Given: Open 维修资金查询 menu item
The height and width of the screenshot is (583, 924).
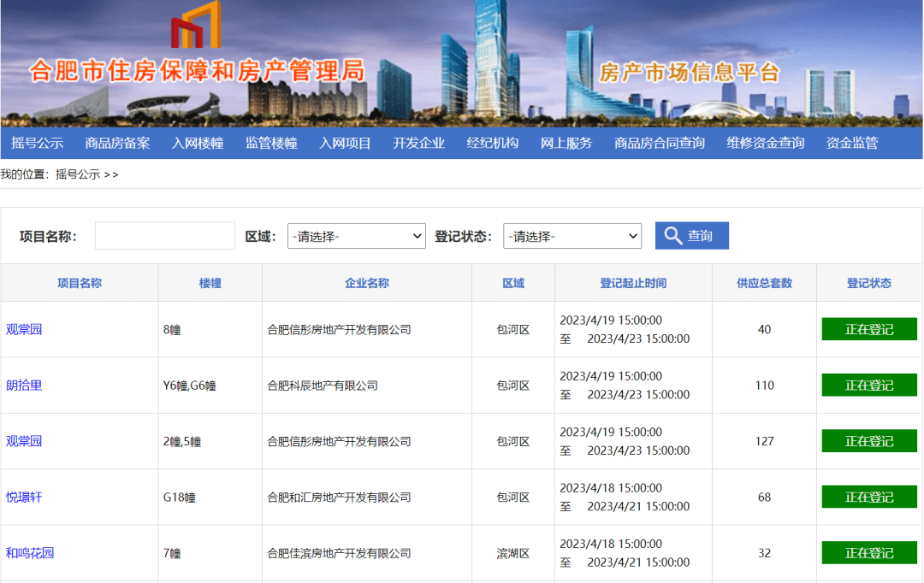Looking at the screenshot, I should point(766,143).
